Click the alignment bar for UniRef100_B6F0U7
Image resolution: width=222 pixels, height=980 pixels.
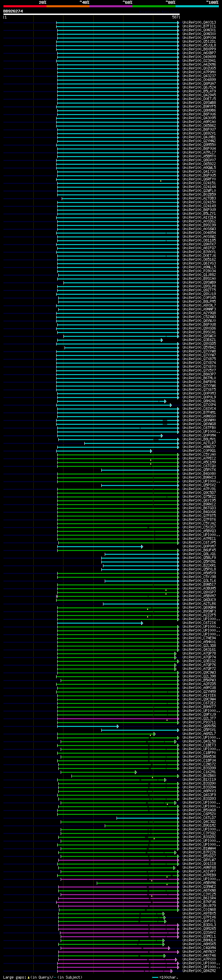pyautogui.click(x=118, y=129)
